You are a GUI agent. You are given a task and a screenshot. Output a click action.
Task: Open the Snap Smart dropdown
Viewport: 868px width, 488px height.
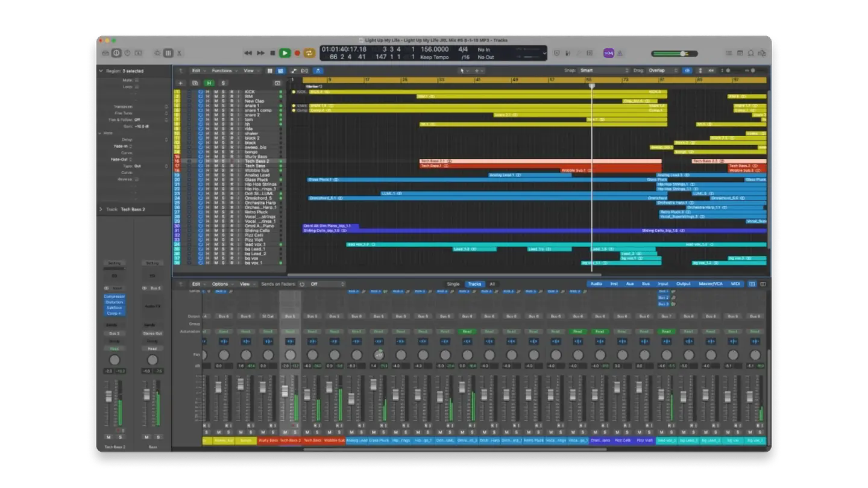coord(603,70)
